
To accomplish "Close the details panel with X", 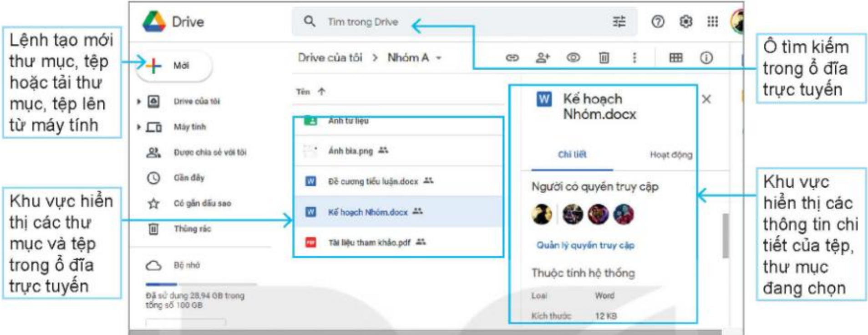I will [706, 99].
